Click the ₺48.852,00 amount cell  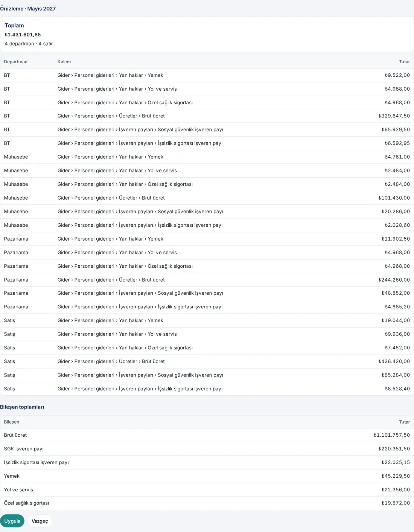pyautogui.click(x=396, y=293)
